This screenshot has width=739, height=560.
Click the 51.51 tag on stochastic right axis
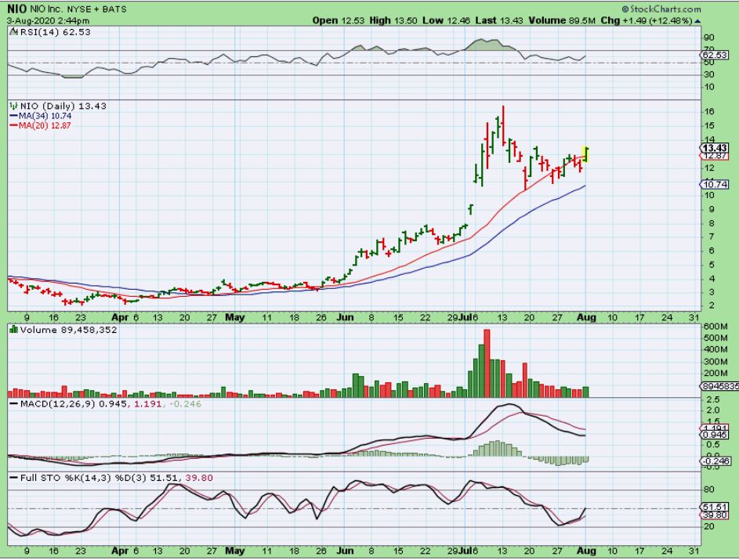coord(715,508)
